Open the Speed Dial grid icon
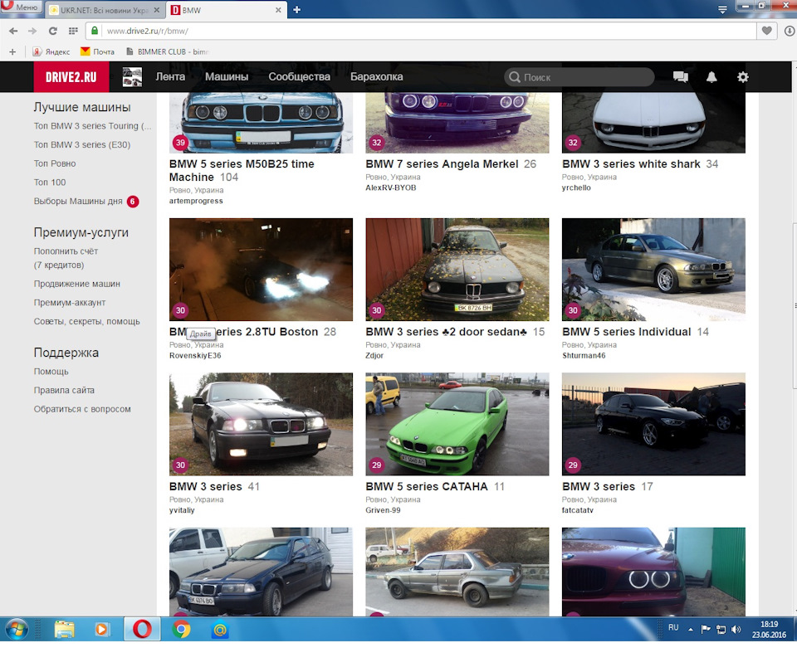The width and height of the screenshot is (797, 672). 73,31
